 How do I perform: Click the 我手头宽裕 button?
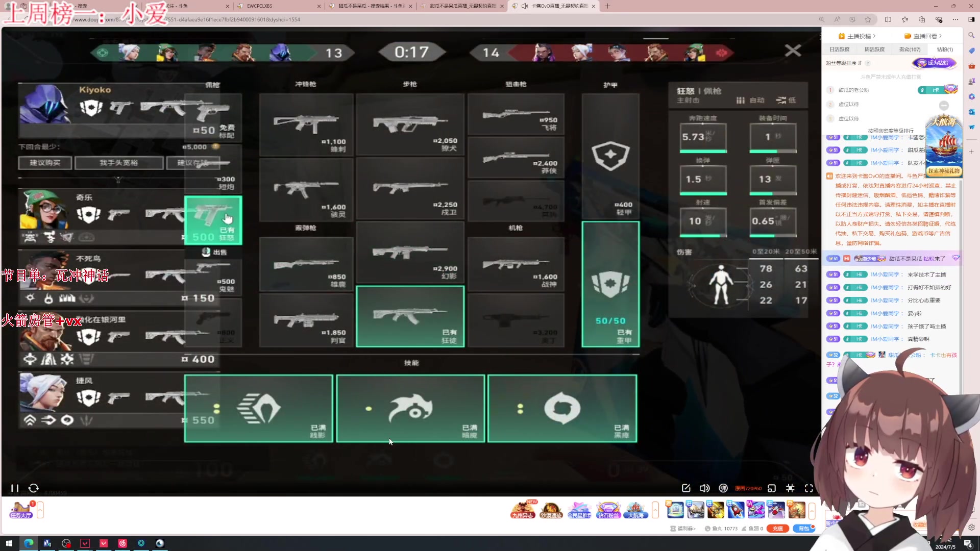tap(119, 163)
